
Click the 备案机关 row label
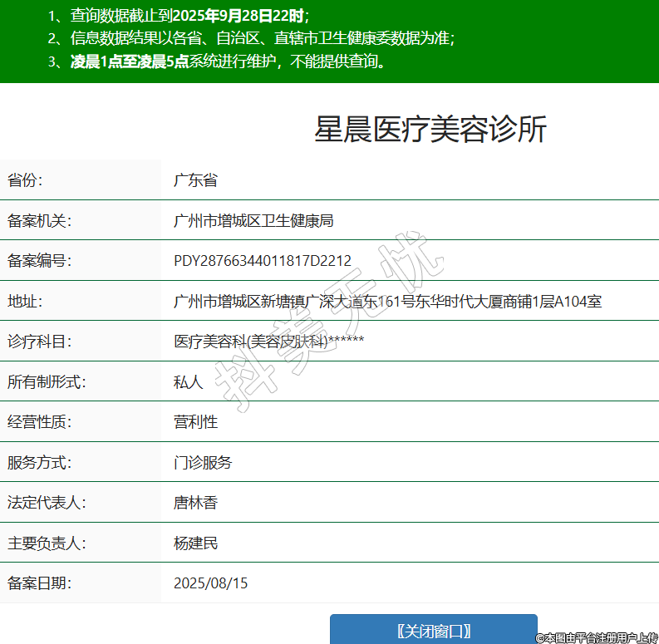pos(40,220)
